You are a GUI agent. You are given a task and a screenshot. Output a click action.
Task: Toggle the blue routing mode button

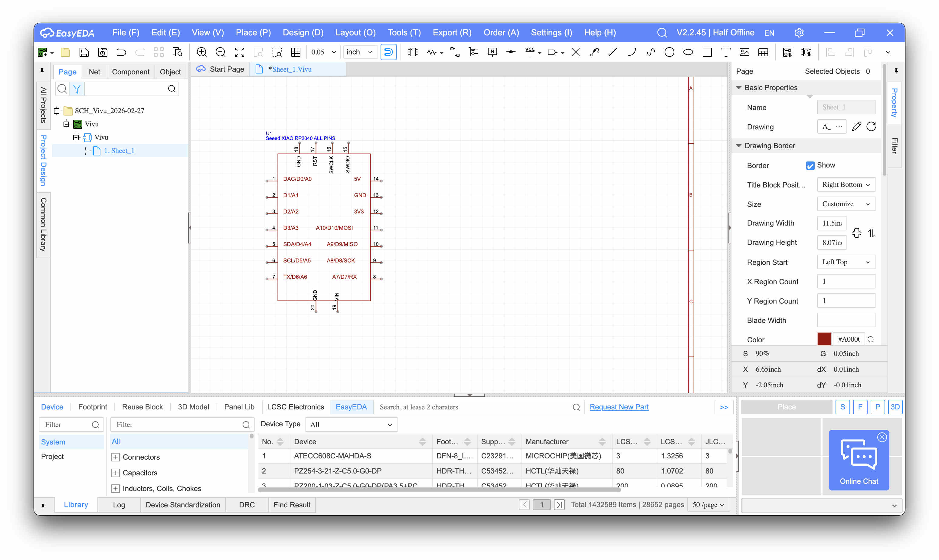pyautogui.click(x=388, y=52)
